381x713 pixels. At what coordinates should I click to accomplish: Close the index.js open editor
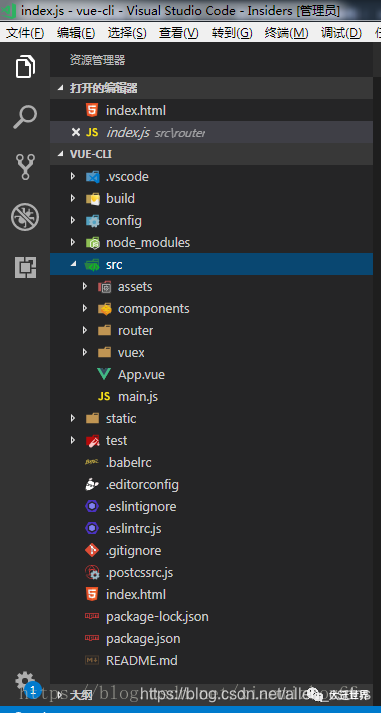(x=76, y=132)
